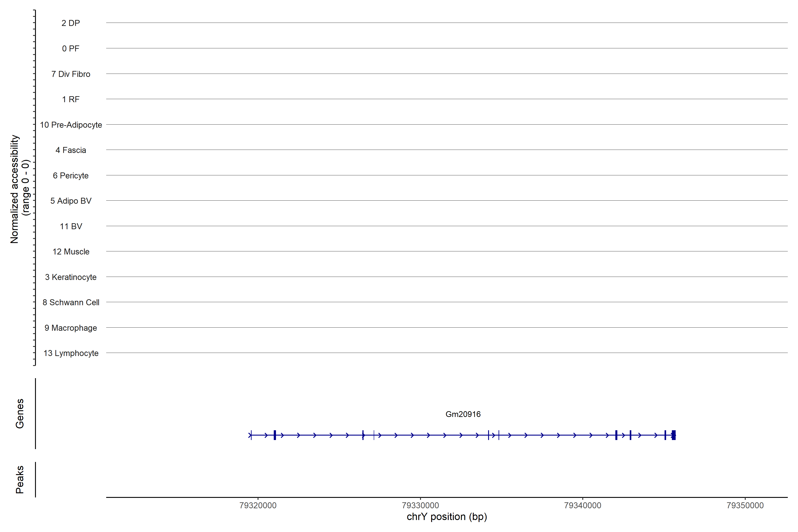The height and width of the screenshot is (532, 798).
Task: Select the 8 Schwann Cell label
Action: click(x=70, y=302)
